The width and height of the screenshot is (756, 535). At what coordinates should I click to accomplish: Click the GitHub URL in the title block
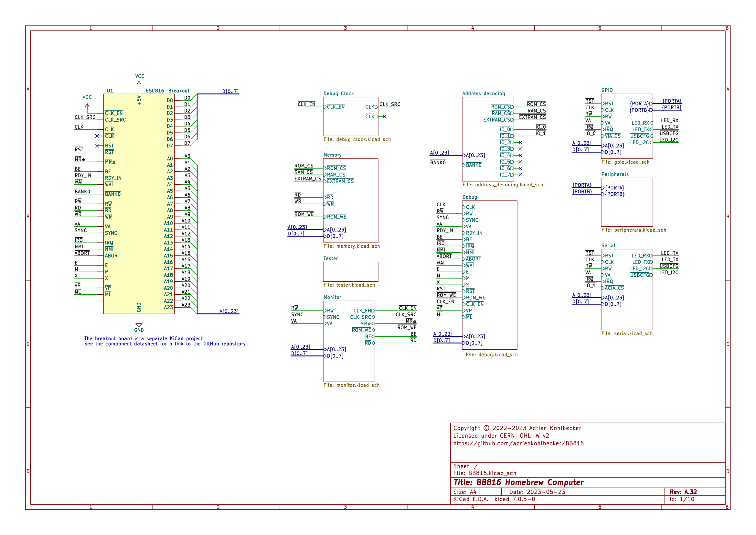click(518, 443)
